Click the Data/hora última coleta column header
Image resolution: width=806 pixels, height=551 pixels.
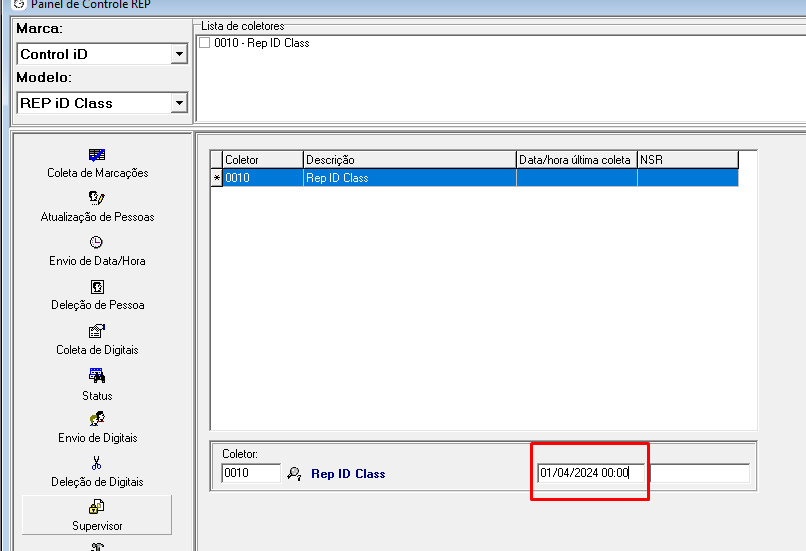pyautogui.click(x=576, y=160)
